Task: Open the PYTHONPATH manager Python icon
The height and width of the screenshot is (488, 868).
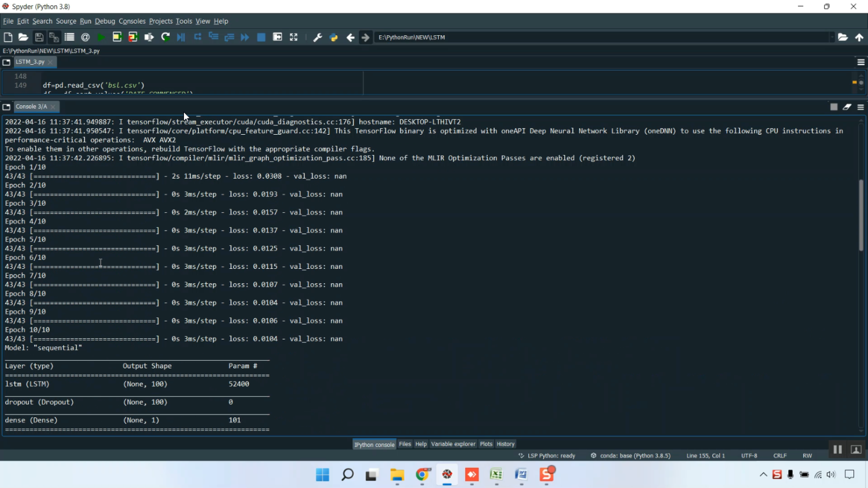Action: coord(334,37)
